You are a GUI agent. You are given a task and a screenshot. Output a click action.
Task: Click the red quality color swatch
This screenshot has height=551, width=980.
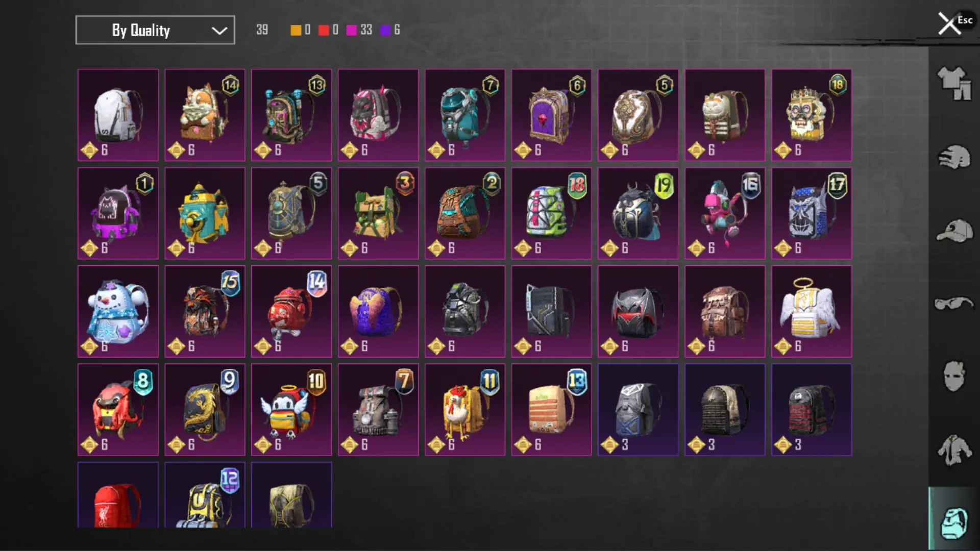[324, 30]
